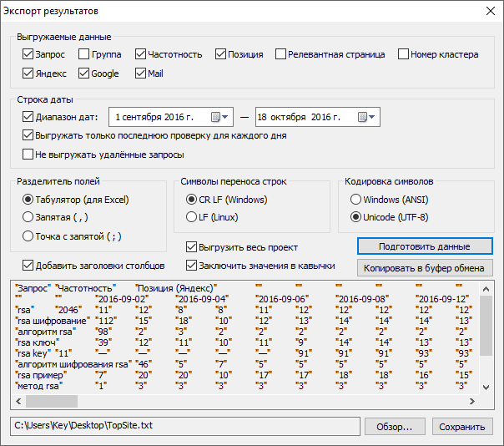Click the Сохранить button
Screen dimensions: 504x446
tap(462, 426)
